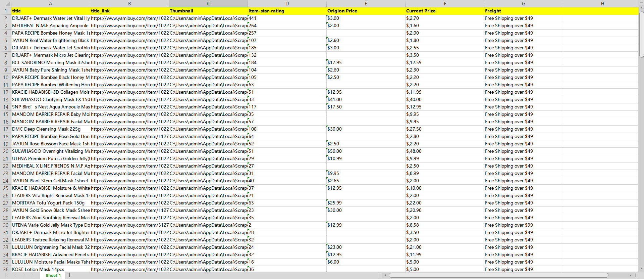This screenshot has width=644, height=279.
Task: Select row 1 header
Action: 6,11
